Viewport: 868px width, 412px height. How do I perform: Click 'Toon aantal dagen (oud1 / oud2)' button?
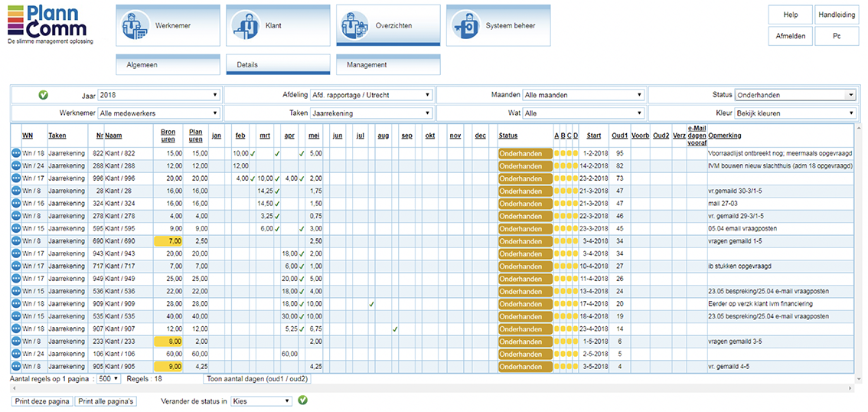258,378
